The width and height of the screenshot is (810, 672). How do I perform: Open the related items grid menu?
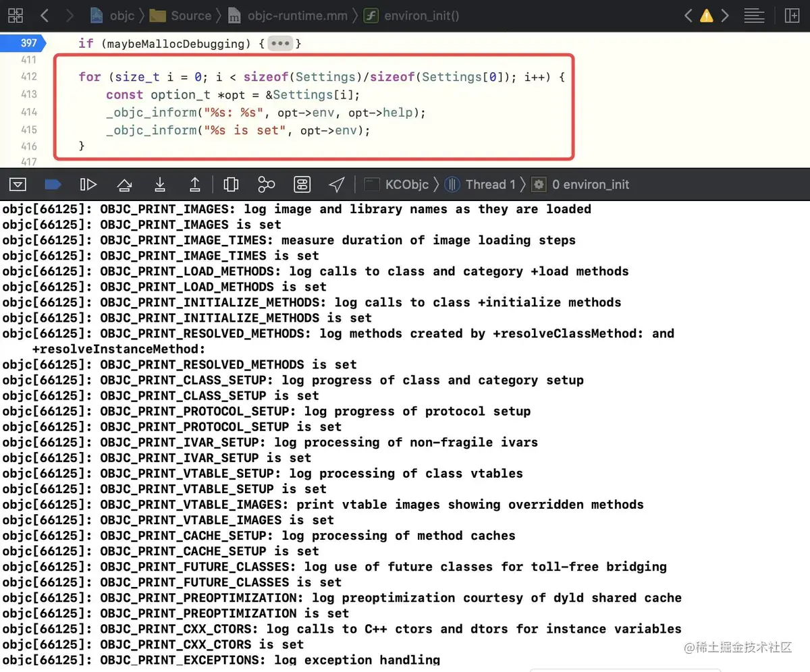point(16,15)
